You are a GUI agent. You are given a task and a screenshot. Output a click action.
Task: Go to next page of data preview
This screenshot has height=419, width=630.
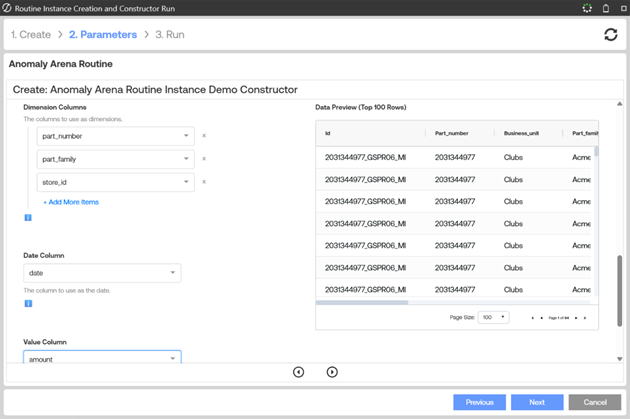pyautogui.click(x=576, y=318)
